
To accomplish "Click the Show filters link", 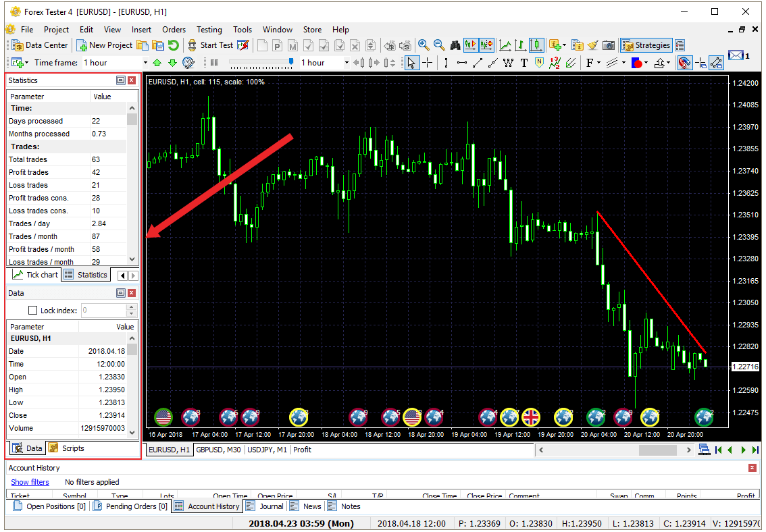I will [30, 482].
